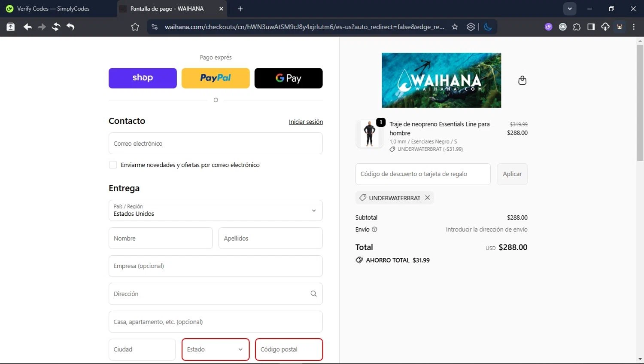Bookmark page with star inside address bar
The width and height of the screenshot is (644, 364).
coord(455,27)
